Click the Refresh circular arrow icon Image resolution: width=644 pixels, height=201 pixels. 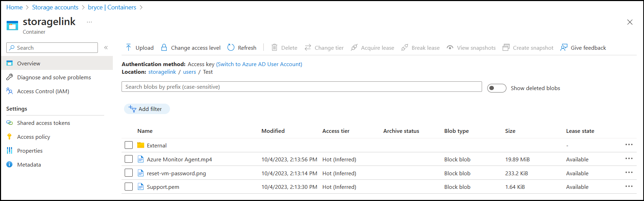click(231, 48)
